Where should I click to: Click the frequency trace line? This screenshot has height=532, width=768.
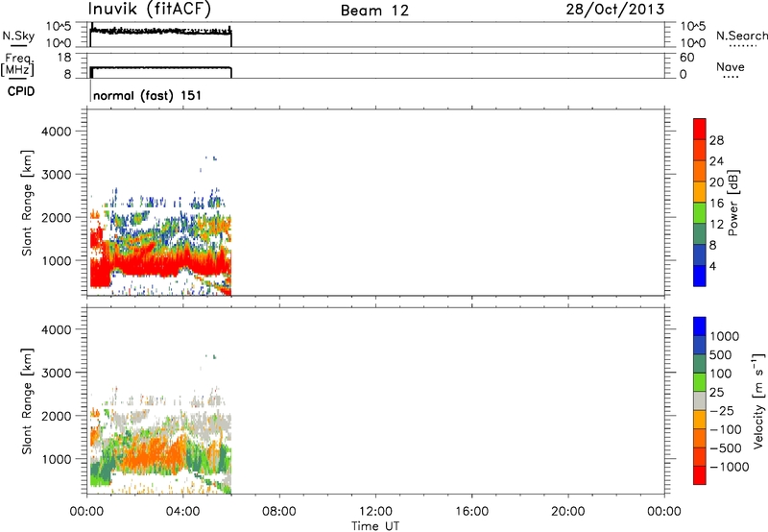click(x=160, y=67)
